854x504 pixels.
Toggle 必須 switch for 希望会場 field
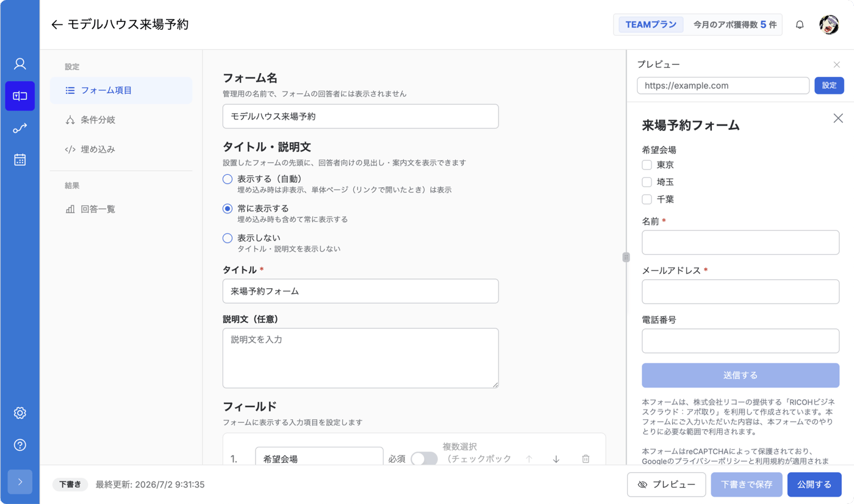point(424,459)
